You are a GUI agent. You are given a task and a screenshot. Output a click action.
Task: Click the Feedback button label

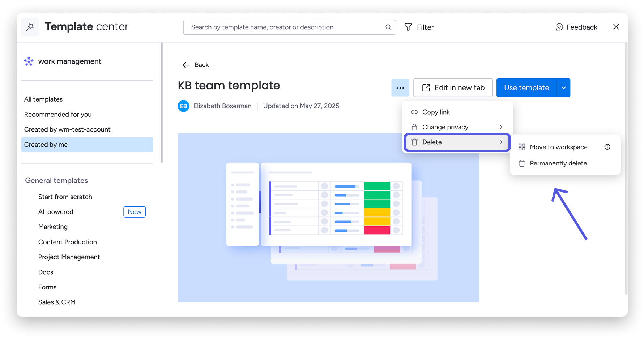coord(582,27)
